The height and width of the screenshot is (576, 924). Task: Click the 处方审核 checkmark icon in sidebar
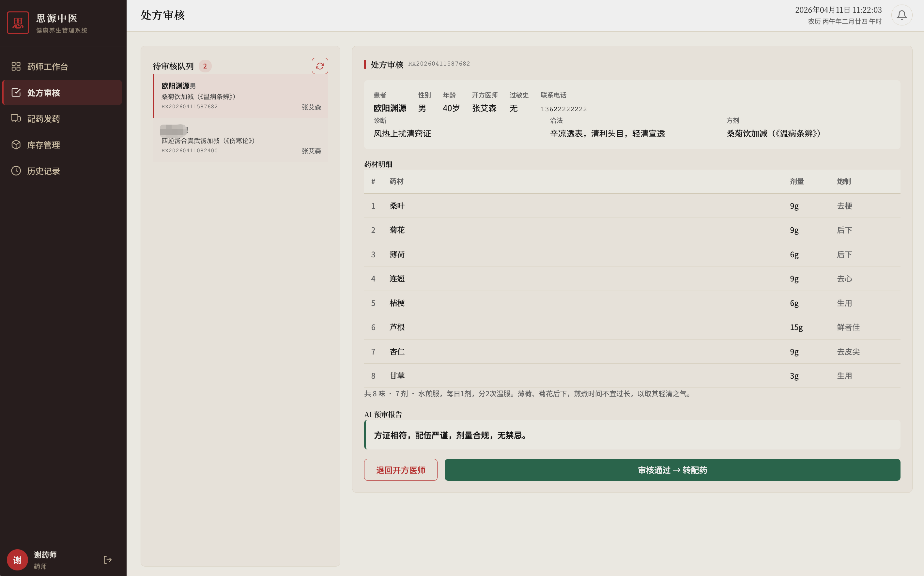point(16,93)
